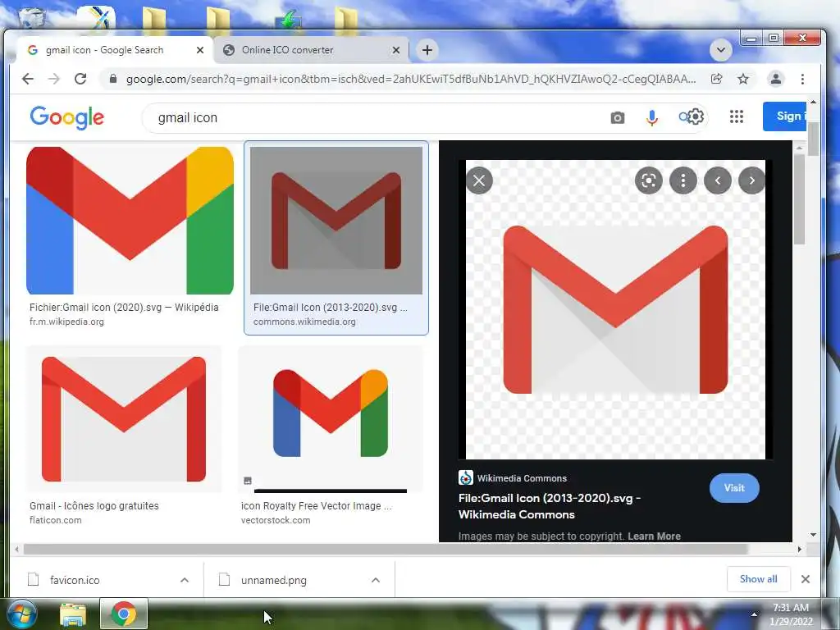The image size is (840, 630).
Task: Open the tab search dropdown arrow
Action: click(x=721, y=50)
